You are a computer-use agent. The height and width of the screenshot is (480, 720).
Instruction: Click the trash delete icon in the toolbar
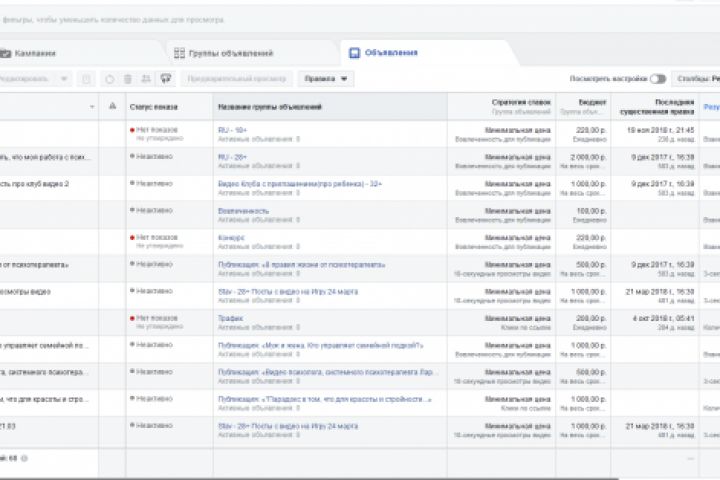click(x=129, y=78)
